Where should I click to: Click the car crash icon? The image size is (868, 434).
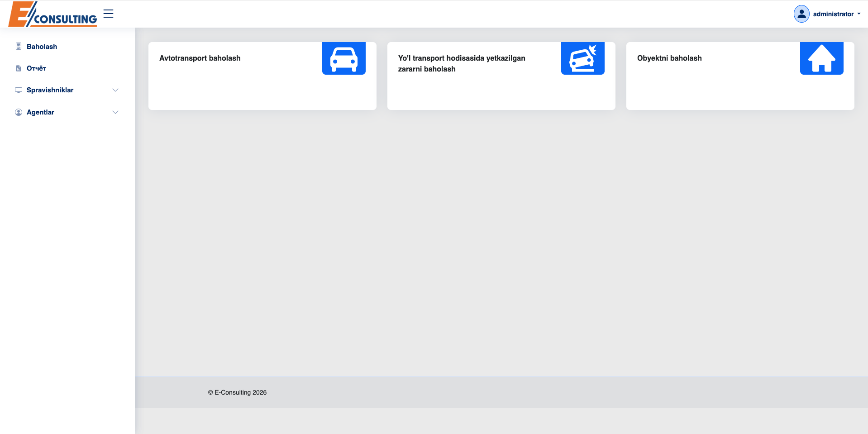click(583, 58)
